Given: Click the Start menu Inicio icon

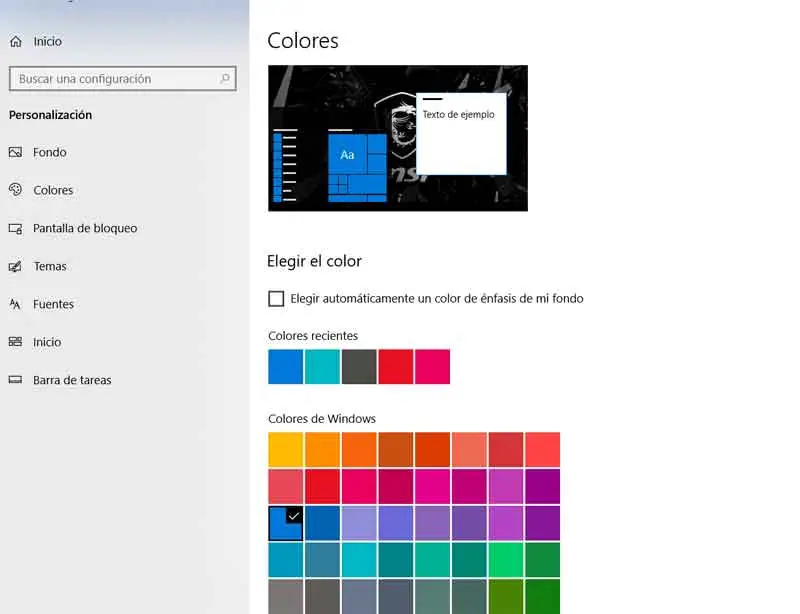Looking at the screenshot, I should coord(15,342).
